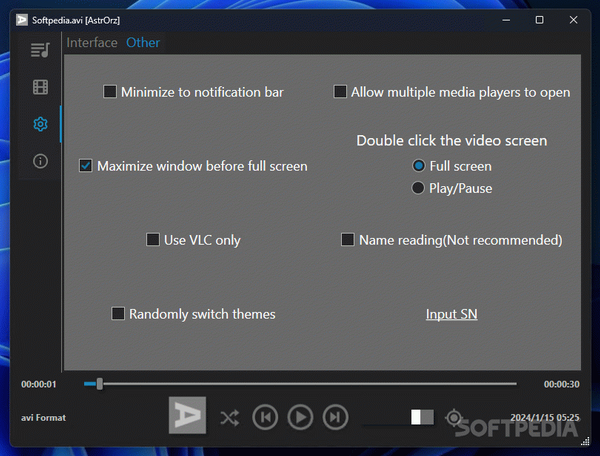Viewport: 600px width, 456px height.
Task: Select the Other tab
Action: point(143,42)
